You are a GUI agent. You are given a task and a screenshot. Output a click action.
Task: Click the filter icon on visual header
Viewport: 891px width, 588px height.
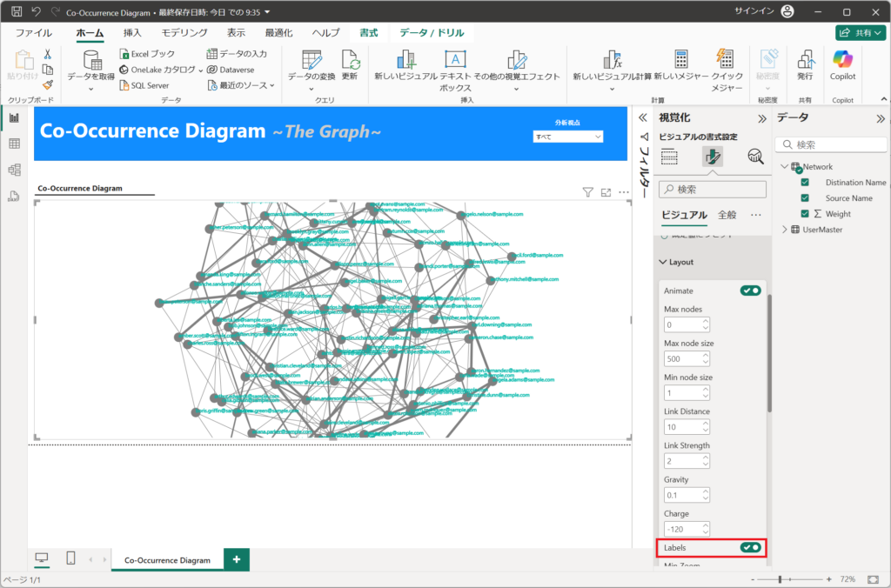pyautogui.click(x=587, y=192)
